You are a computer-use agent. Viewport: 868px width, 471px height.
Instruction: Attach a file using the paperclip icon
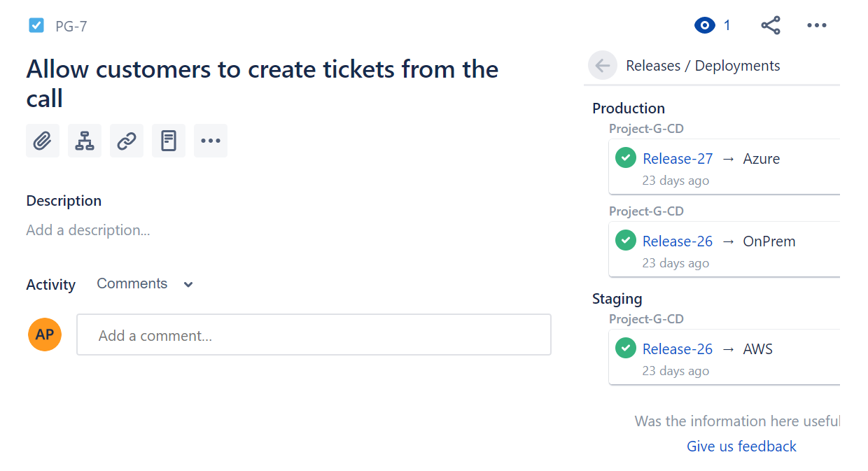coord(43,141)
